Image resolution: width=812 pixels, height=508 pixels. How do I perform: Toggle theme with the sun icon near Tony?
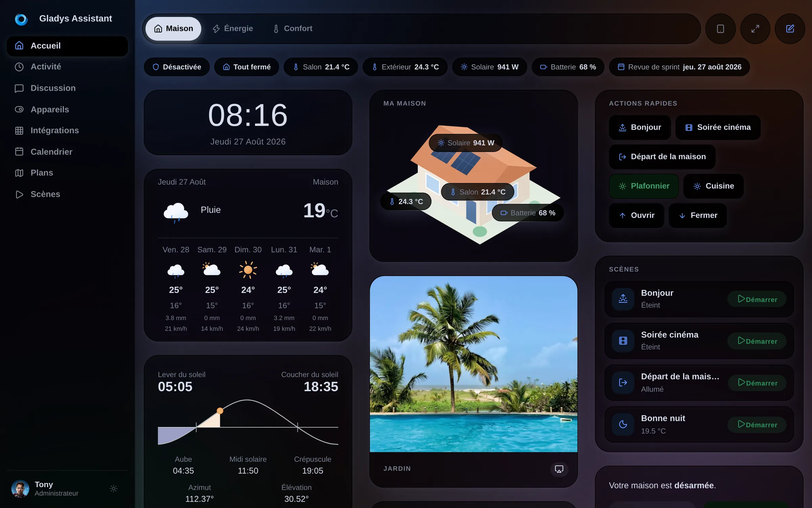[114, 488]
